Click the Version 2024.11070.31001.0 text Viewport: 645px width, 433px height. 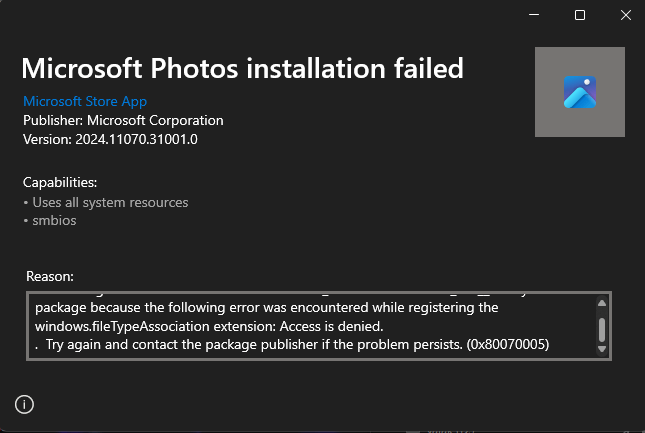(110, 139)
